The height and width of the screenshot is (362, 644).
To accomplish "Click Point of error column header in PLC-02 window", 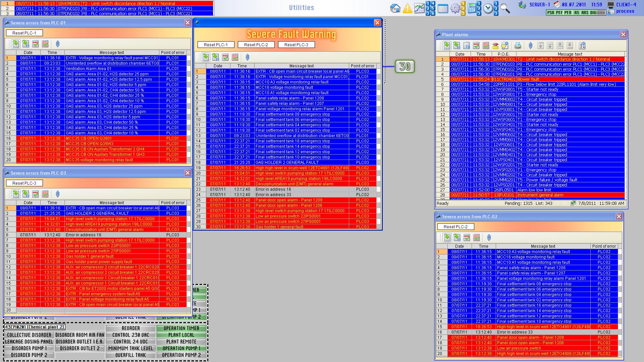I will [x=604, y=246].
